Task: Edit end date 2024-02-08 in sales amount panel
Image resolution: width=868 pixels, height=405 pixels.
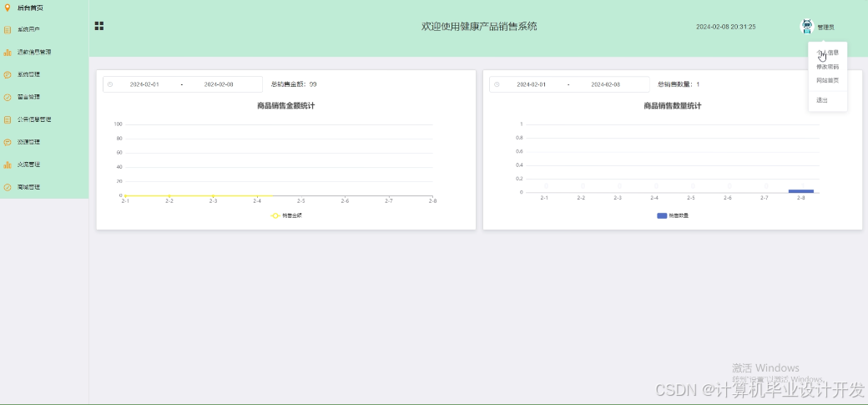Action: point(219,85)
